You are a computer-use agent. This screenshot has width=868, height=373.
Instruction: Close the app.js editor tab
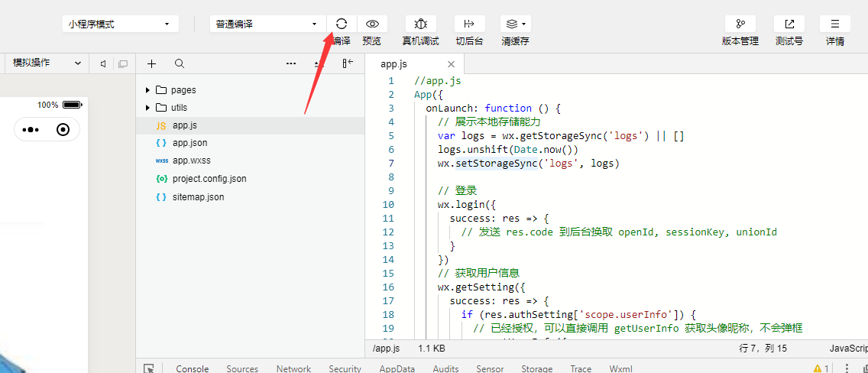(451, 64)
